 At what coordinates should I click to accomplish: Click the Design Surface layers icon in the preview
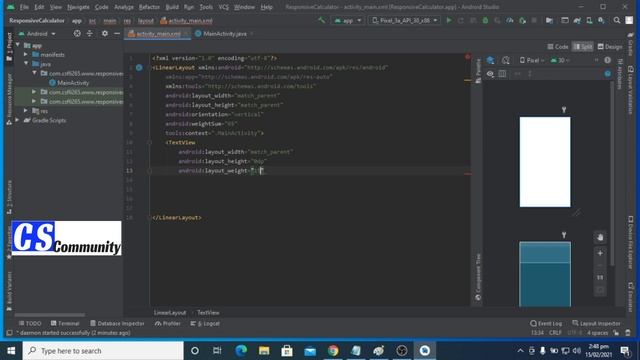pyautogui.click(x=491, y=60)
